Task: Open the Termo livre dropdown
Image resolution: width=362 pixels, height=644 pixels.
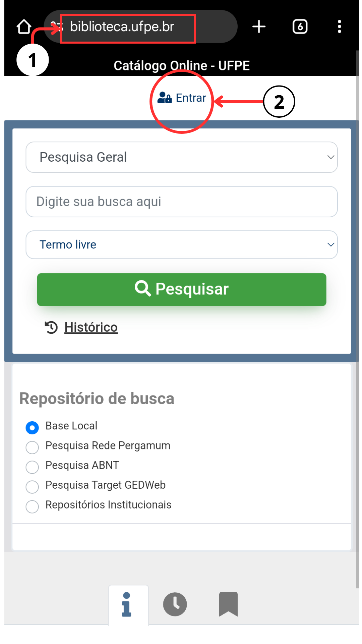Action: [x=181, y=245]
